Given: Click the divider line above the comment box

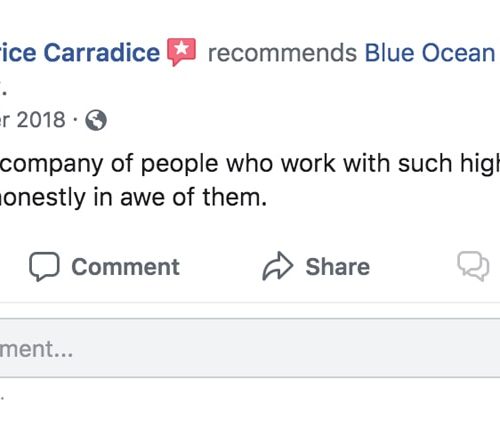Looking at the screenshot, I should [x=250, y=303].
